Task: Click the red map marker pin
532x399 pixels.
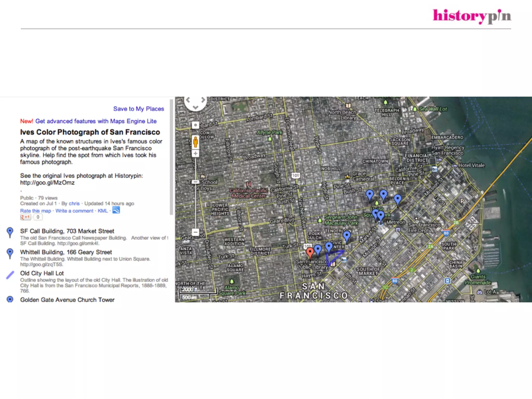Action: 310,252
